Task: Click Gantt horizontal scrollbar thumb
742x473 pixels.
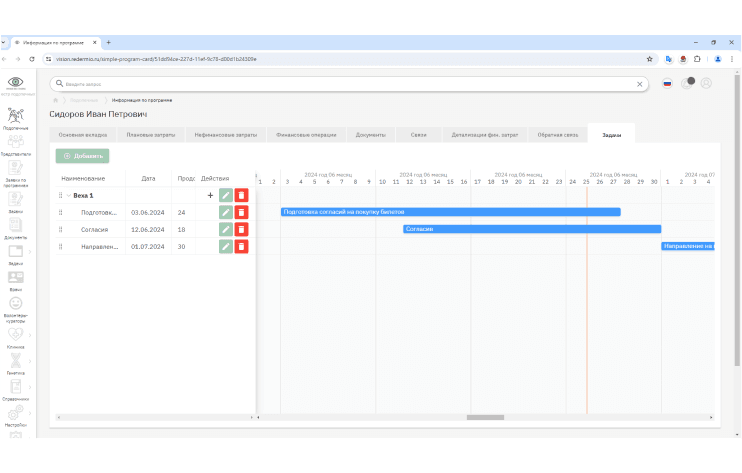Action: tap(485, 417)
